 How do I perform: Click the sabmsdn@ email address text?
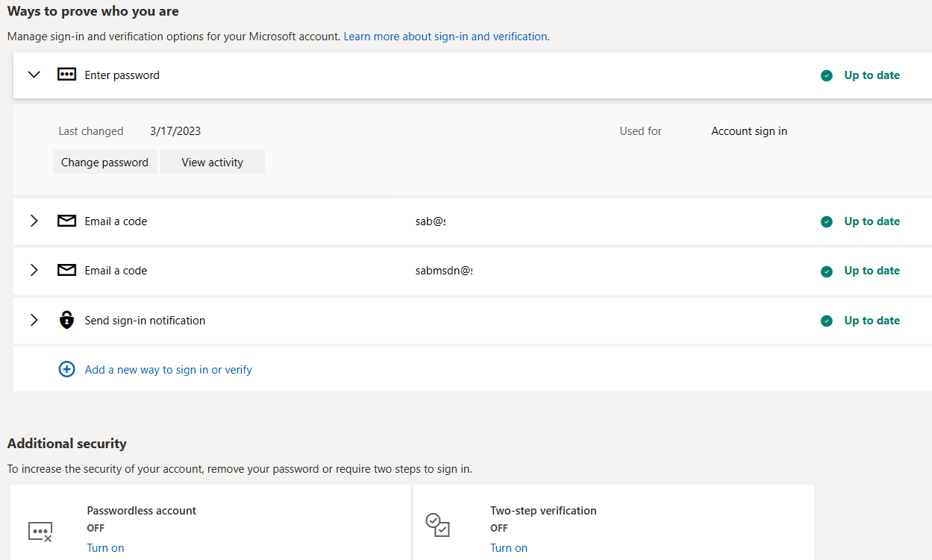click(444, 271)
